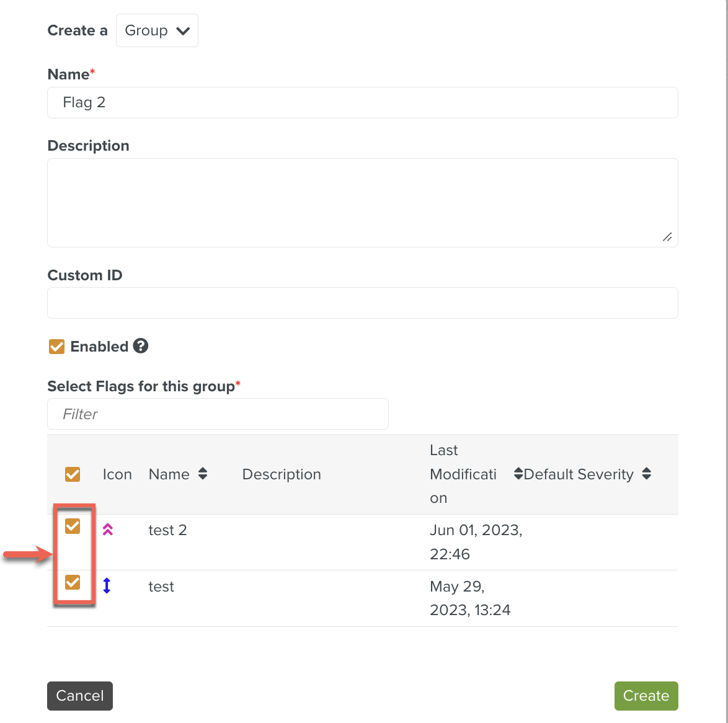The width and height of the screenshot is (728, 723).
Task: Click into the Name field containing Flag 2
Action: 362,103
